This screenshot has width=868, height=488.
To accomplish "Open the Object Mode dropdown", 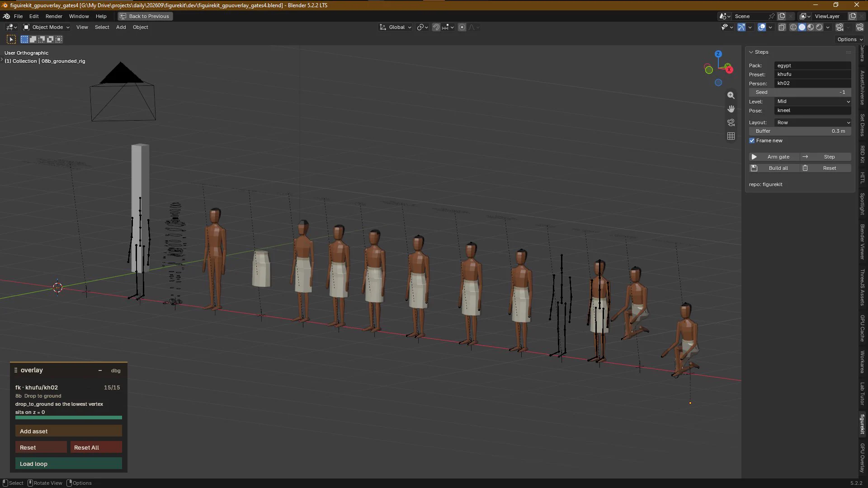I will tap(47, 27).
